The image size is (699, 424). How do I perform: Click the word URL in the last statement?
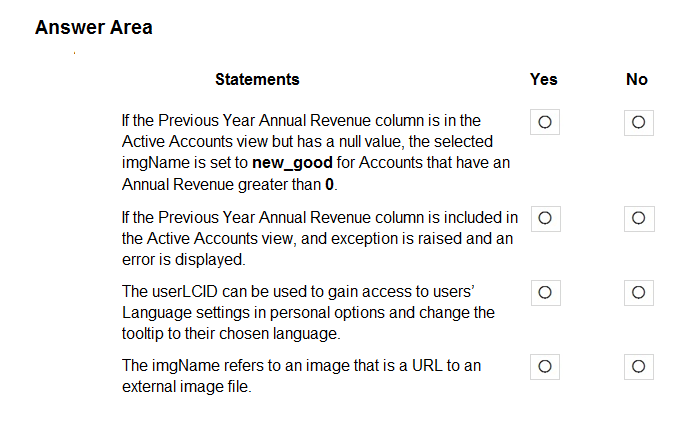pos(427,365)
